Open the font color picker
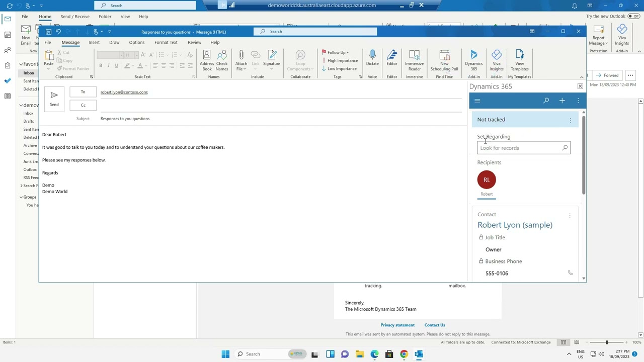Viewport: 644px width, 362px height. [141, 66]
